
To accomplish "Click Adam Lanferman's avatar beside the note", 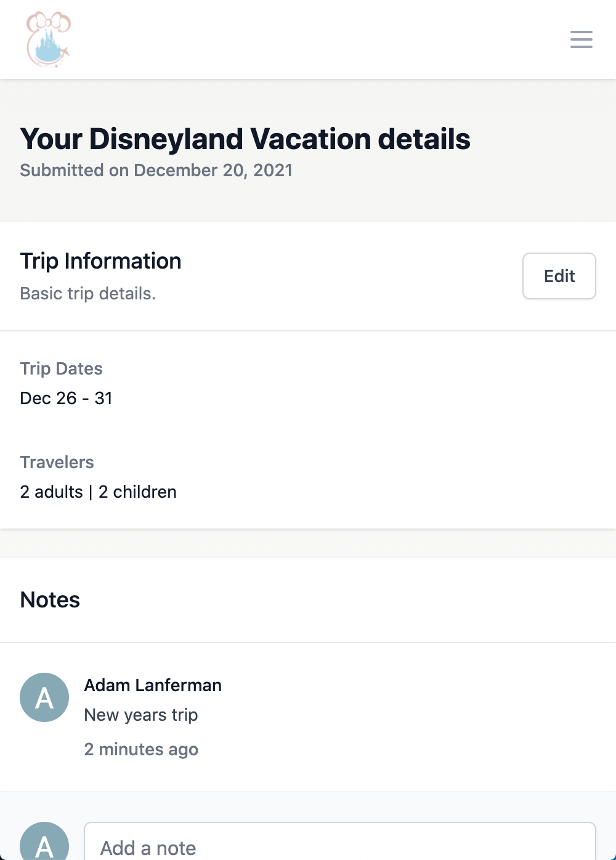I will coord(44,697).
